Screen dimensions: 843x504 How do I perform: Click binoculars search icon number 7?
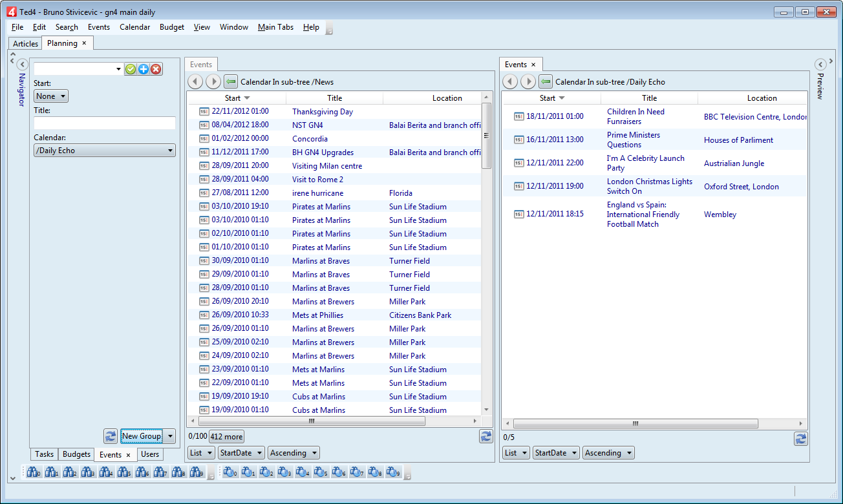tap(160, 473)
